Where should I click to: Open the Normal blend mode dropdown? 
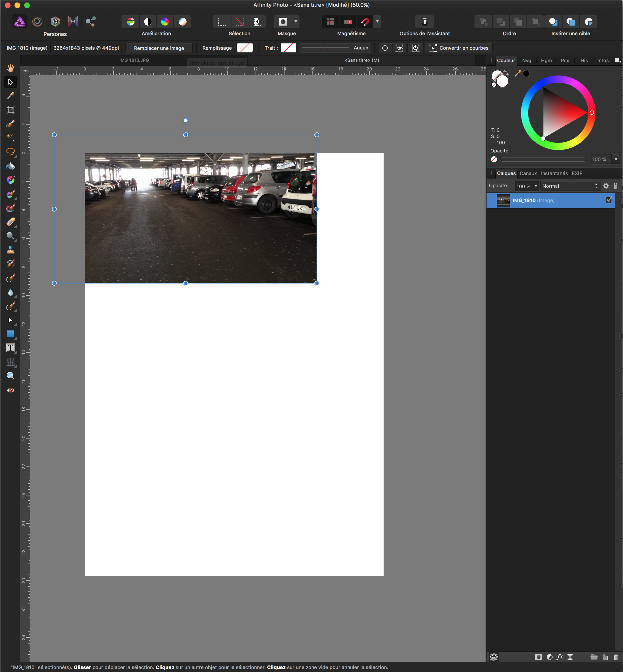coord(570,186)
